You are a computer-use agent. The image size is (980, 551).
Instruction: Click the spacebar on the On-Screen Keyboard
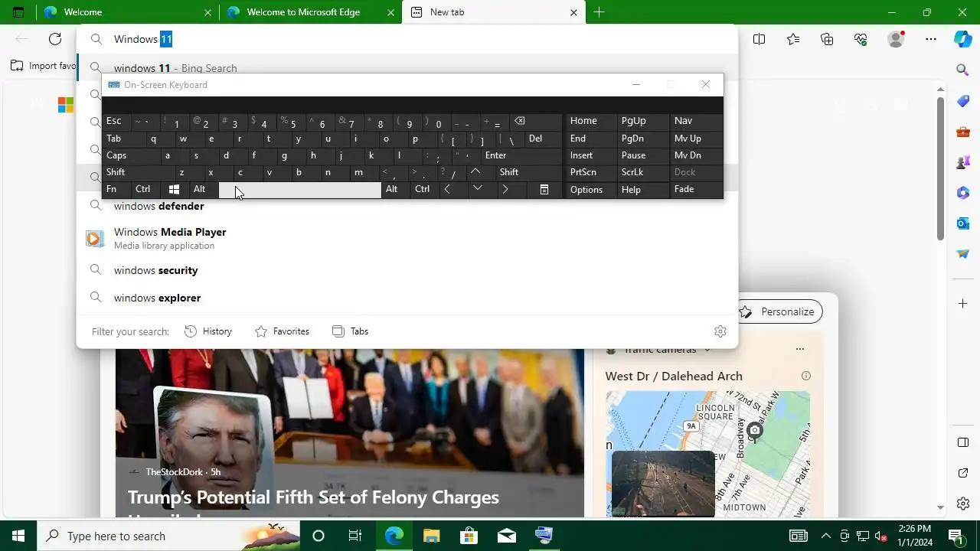pos(300,190)
